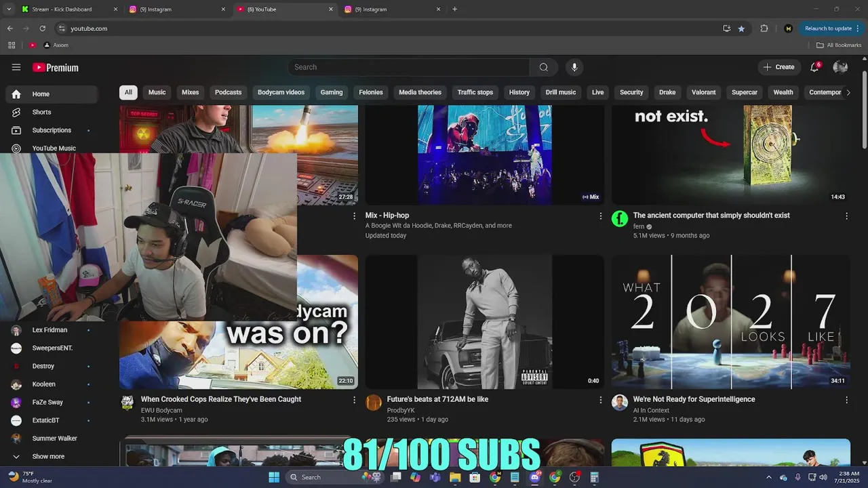Open taskbar volume control
This screenshot has height=488, width=868.
(x=823, y=477)
